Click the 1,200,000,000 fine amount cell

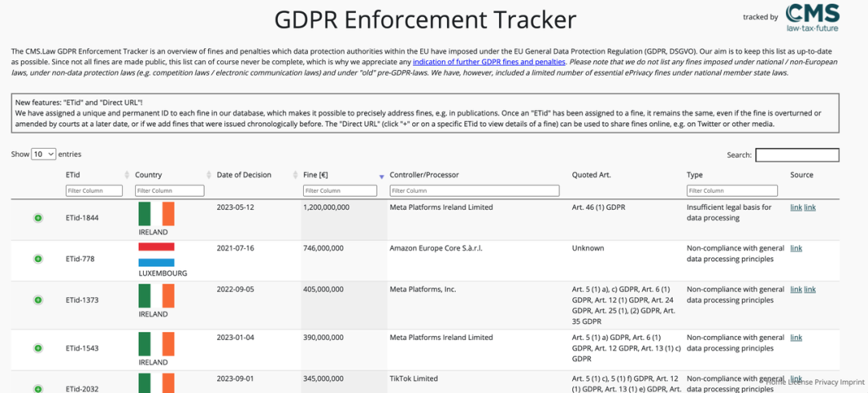[x=326, y=207]
